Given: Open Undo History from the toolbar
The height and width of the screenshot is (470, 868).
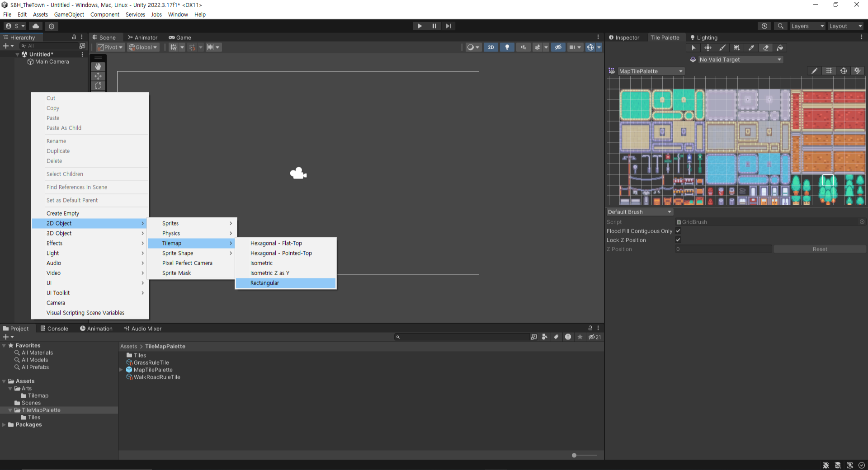Looking at the screenshot, I should 764,26.
